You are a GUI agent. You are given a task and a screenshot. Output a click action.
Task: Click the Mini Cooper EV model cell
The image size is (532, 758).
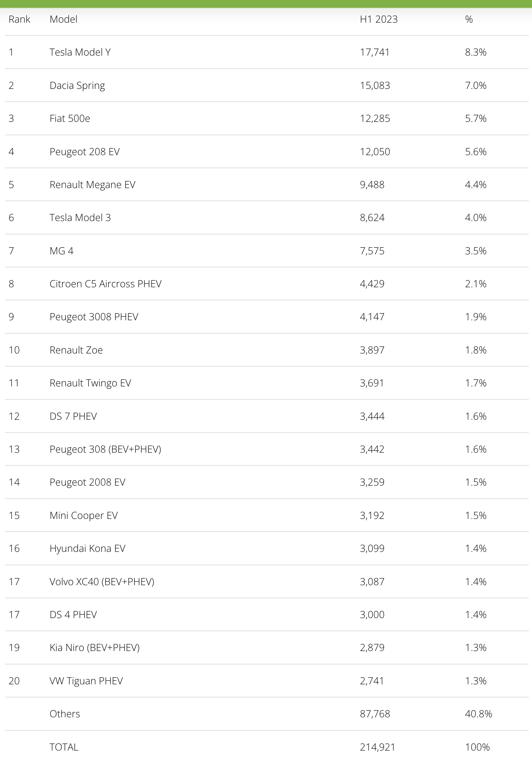(84, 516)
